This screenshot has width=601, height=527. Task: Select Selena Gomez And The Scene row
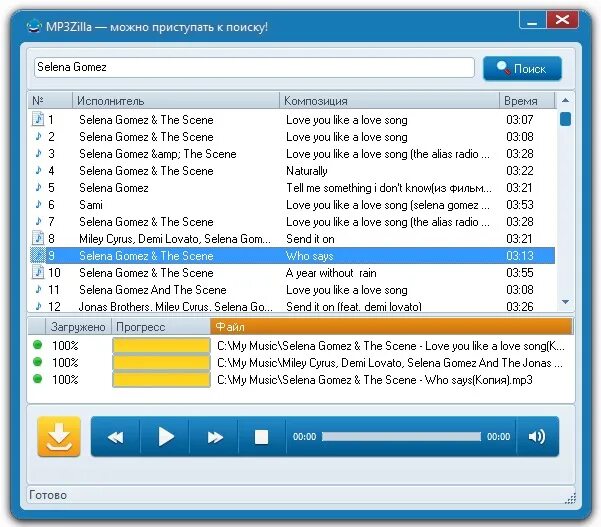(292, 290)
